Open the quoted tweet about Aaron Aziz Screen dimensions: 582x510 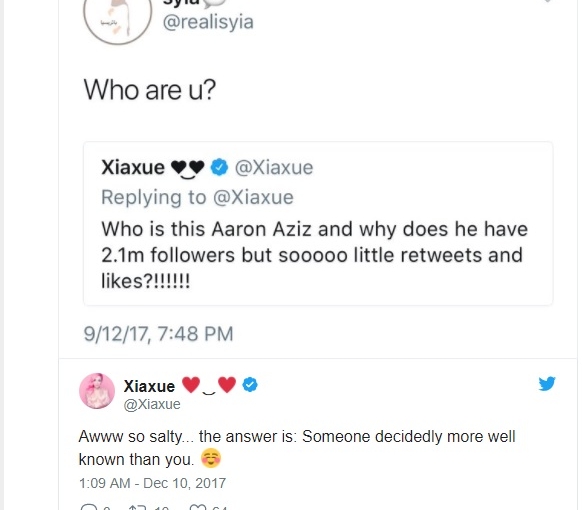pyautogui.click(x=318, y=223)
